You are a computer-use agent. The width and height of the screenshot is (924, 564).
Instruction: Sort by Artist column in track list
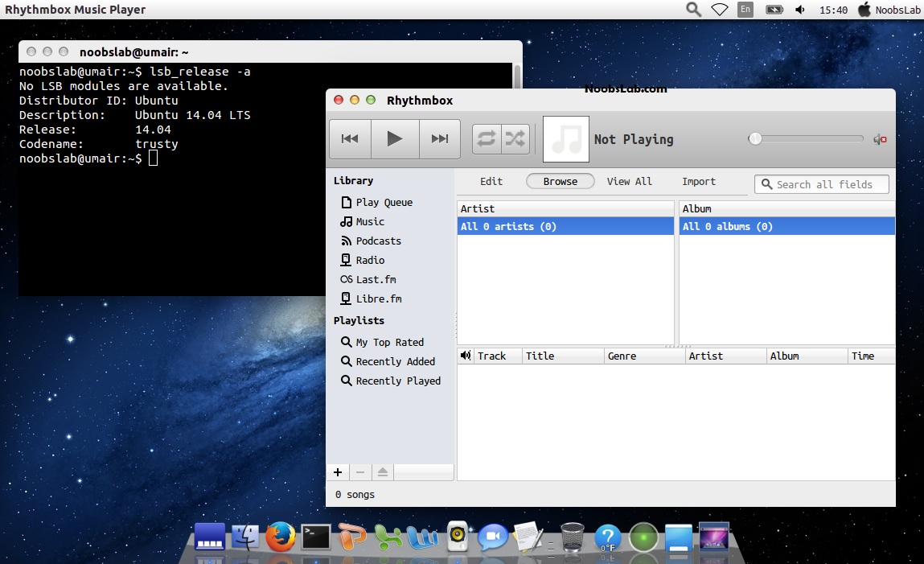click(726, 356)
